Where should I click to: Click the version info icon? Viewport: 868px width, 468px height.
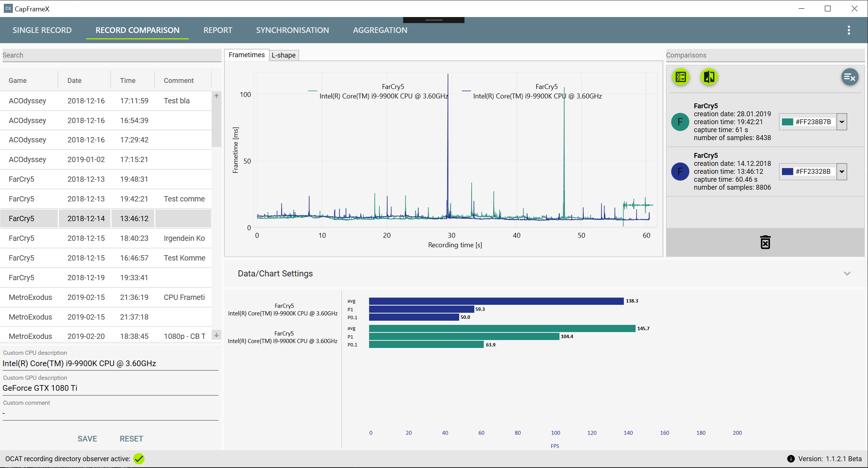click(791, 459)
